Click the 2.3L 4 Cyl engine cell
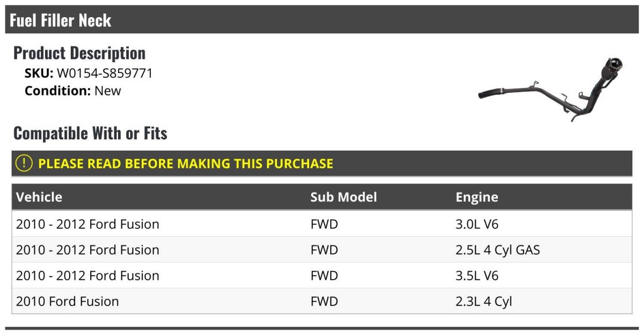644x335 pixels. click(484, 301)
